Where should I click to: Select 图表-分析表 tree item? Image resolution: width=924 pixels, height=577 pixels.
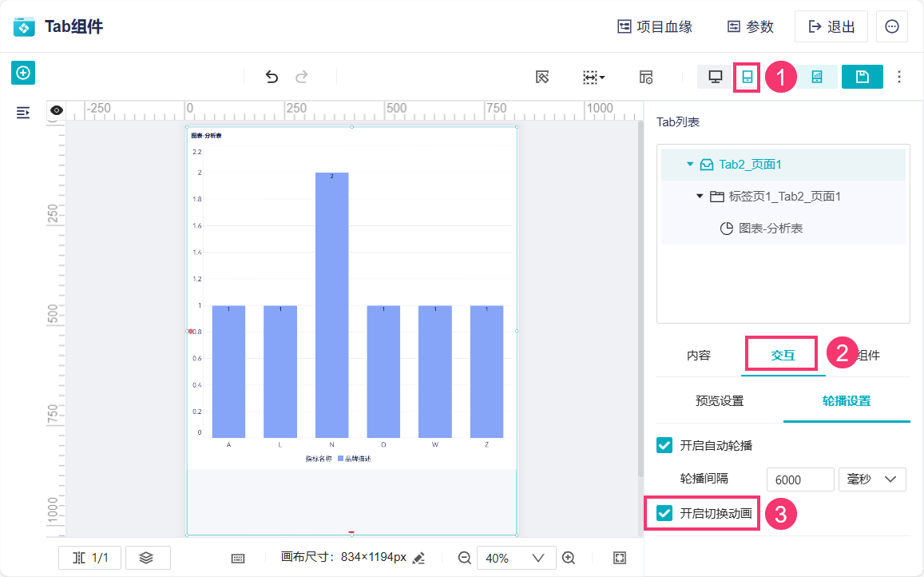(x=783, y=229)
